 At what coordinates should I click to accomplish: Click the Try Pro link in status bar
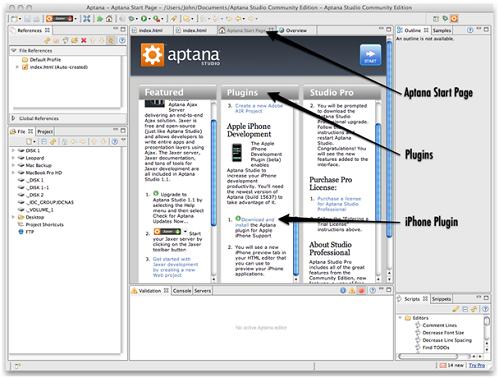tap(477, 365)
